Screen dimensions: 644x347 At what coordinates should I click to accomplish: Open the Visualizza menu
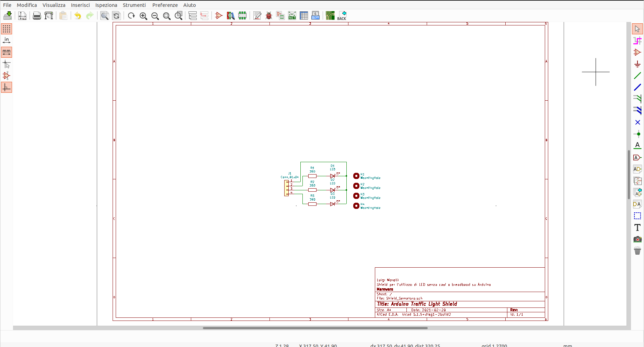point(54,5)
